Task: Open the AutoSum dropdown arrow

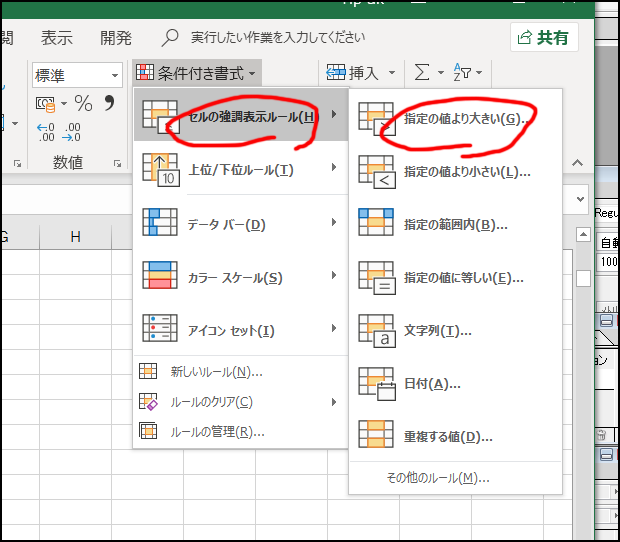Action: [440, 73]
